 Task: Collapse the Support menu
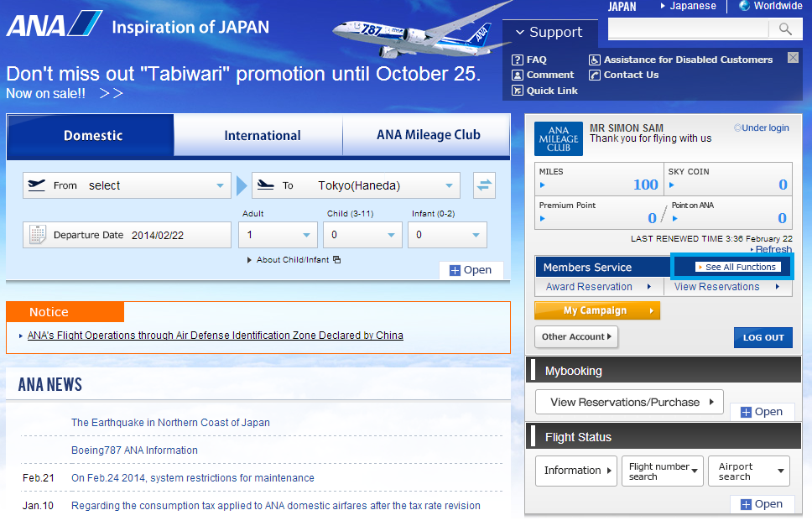pyautogui.click(x=519, y=32)
